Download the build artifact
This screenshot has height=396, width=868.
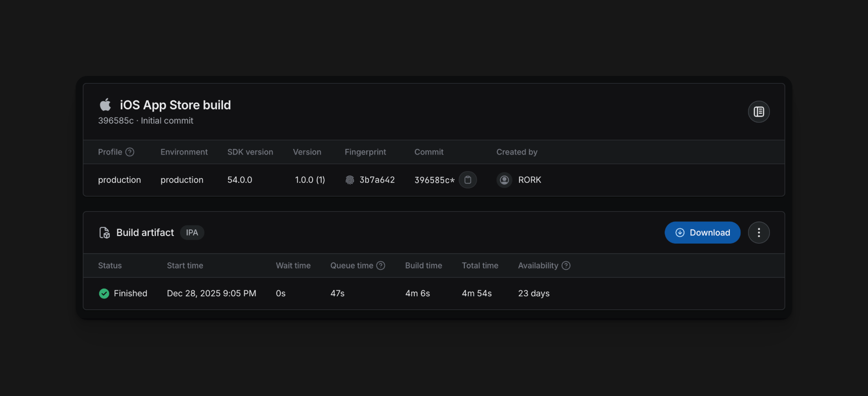point(703,232)
